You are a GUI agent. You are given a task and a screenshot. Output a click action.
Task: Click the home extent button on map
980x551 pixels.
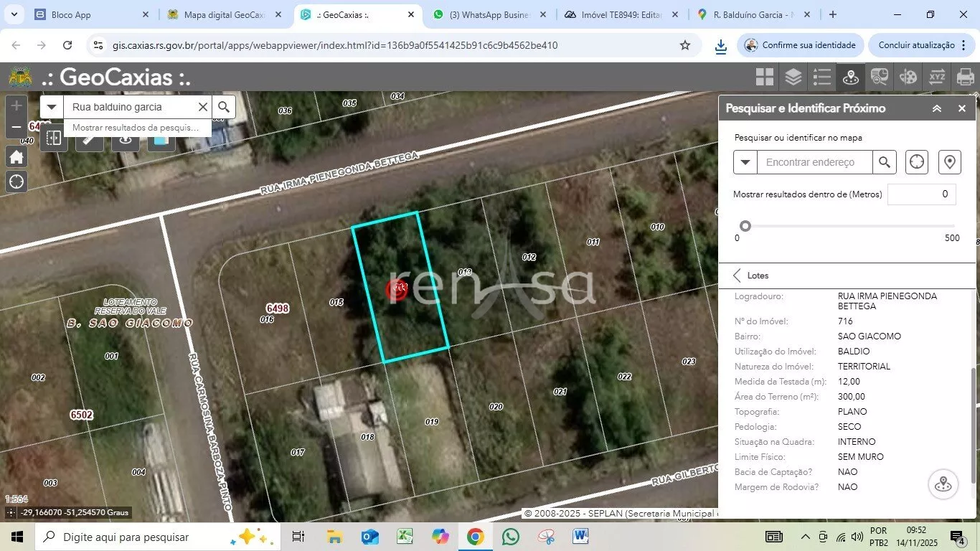(17, 157)
